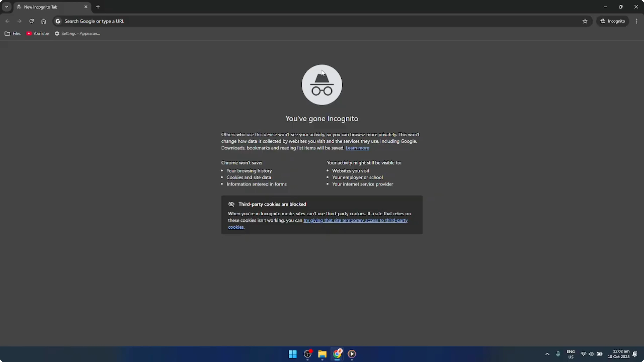Expand hidden icons in the system tray
Viewport: 644px width, 362px height.
click(x=547, y=354)
